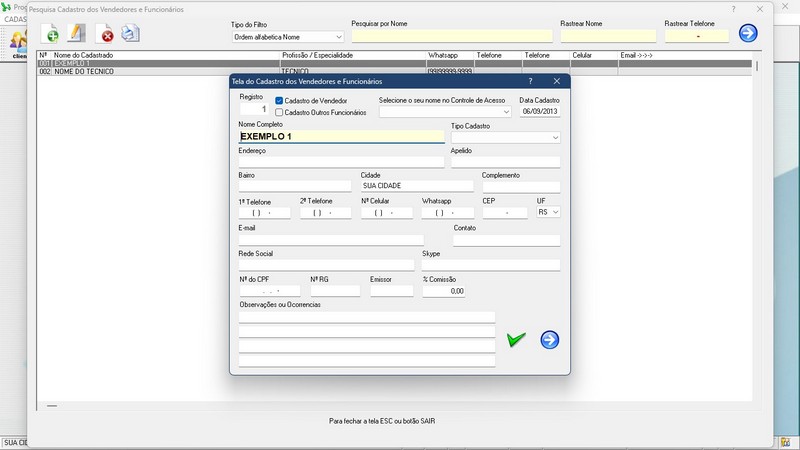
Task: Uncheck the Cadastro de Vendedor checkbox
Action: pos(280,101)
